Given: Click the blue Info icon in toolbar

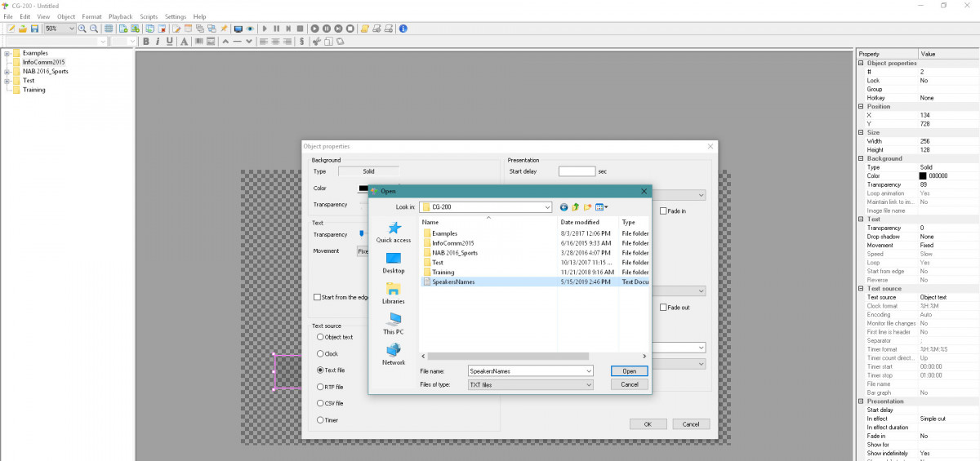Looking at the screenshot, I should coord(403,29).
